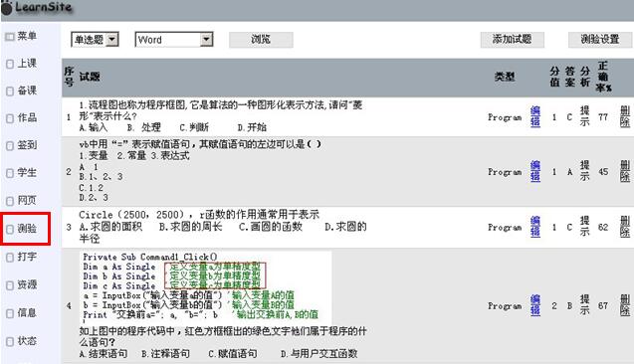Delete question 2 with 删除 link

click(625, 171)
